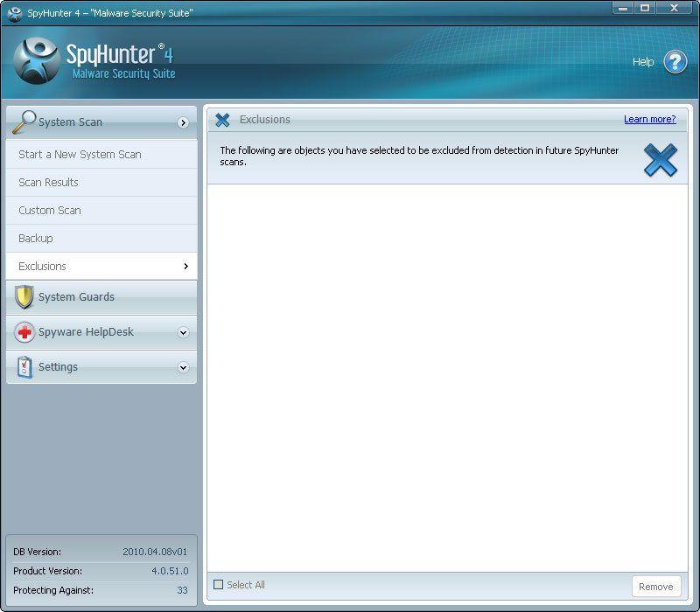Click the SpyHunter title bar app icon
This screenshot has height=612, width=700.
click(15, 13)
